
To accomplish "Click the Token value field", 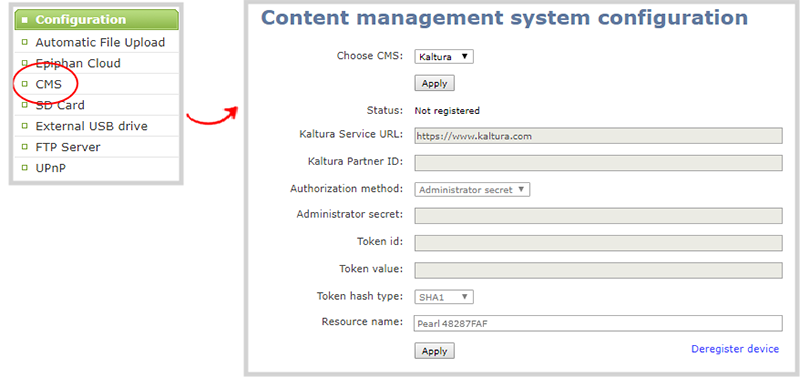I will (598, 270).
